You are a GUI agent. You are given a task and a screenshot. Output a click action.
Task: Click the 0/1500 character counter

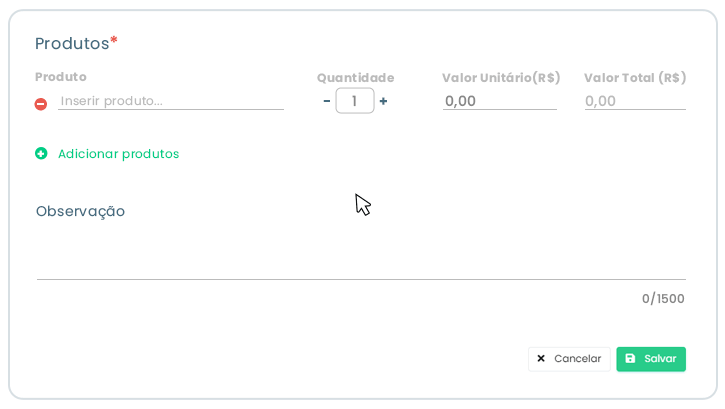tap(663, 299)
